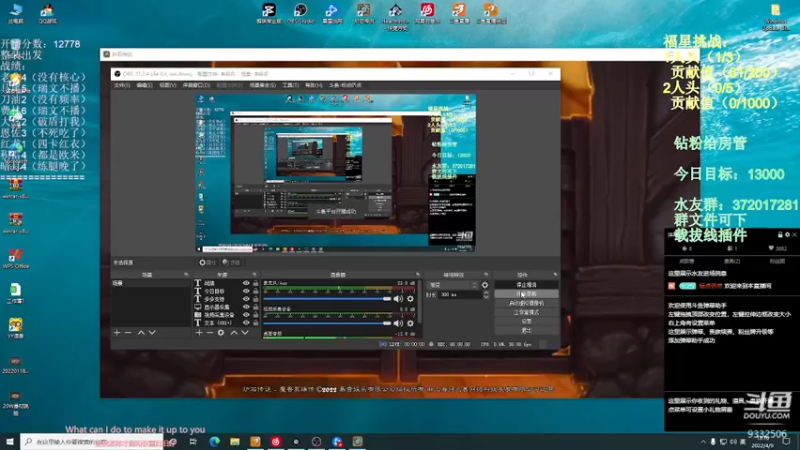This screenshot has width=800, height=450.
Task: Click the 300 ms duration field
Action: click(x=460, y=295)
